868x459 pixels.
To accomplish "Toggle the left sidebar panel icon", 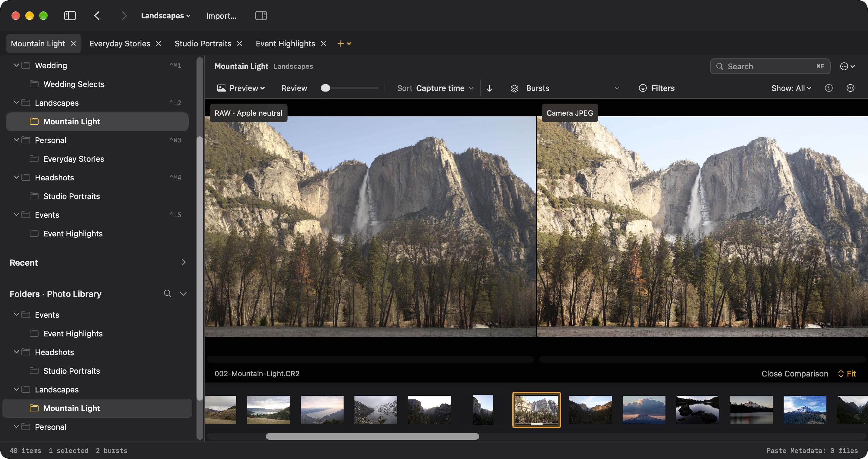I will click(x=70, y=16).
